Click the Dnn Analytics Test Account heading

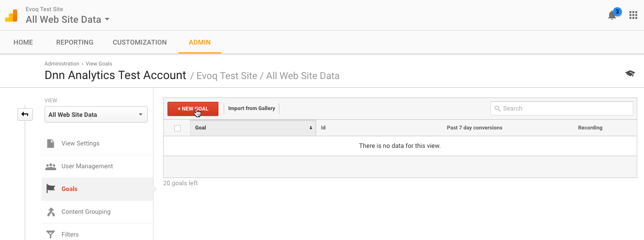(x=115, y=75)
